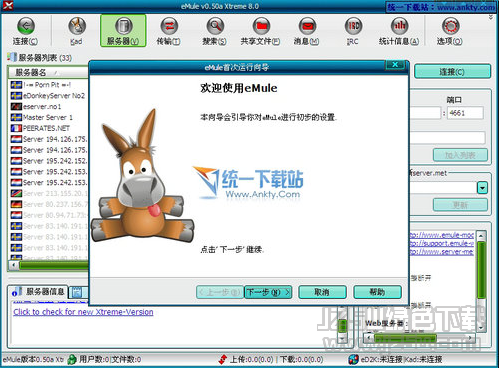
Task: Click the 加入列表 button
Action: [x=460, y=155]
